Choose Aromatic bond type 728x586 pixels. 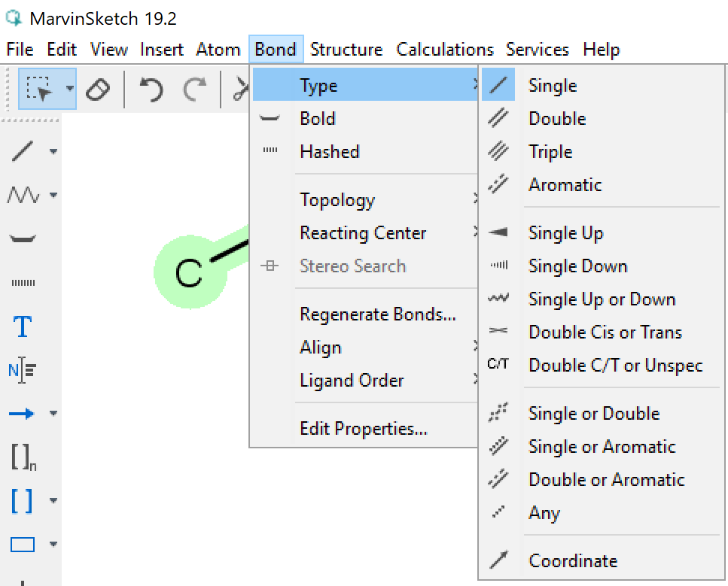565,185
